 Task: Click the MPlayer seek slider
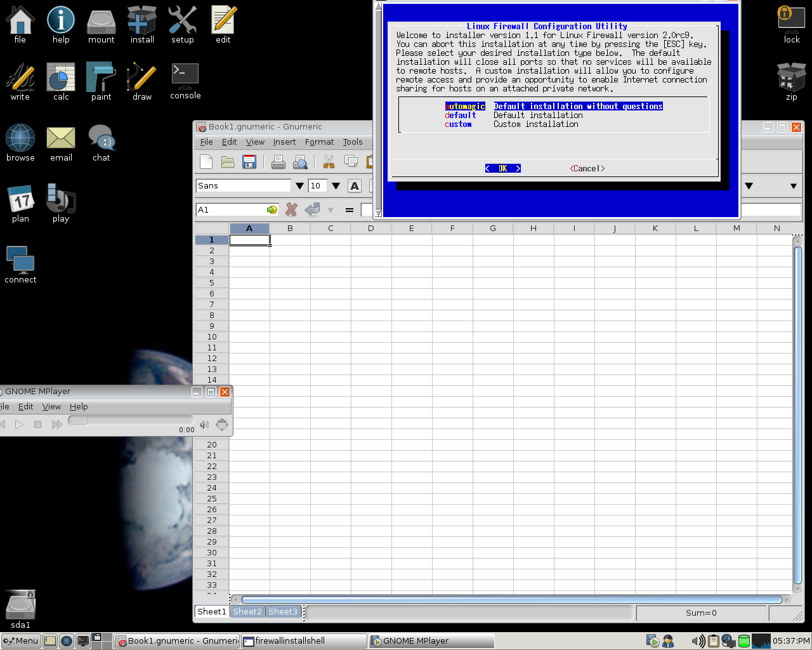[131, 420]
